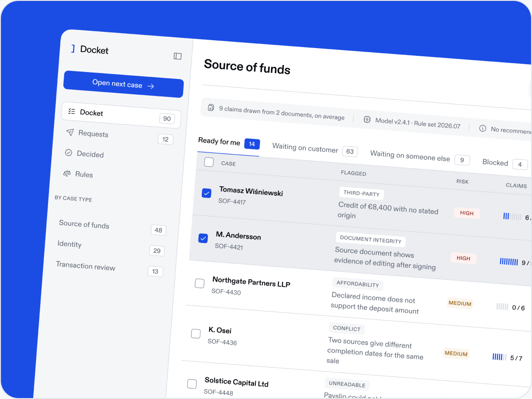Image resolution: width=532 pixels, height=399 pixels.
Task: Click the document icon beside claims summary
Action: (x=211, y=108)
